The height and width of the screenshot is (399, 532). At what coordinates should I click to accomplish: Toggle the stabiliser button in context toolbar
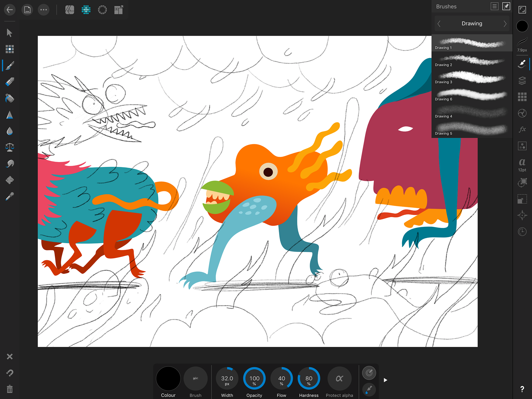pos(369,373)
